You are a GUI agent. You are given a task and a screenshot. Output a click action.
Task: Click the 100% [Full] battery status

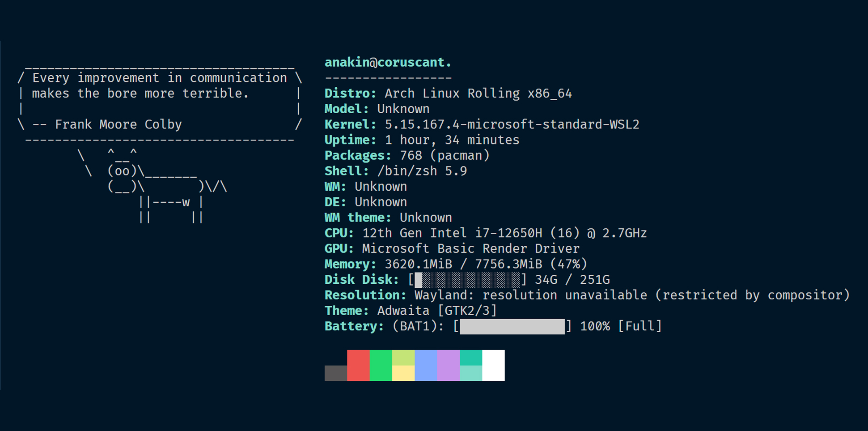[621, 326]
